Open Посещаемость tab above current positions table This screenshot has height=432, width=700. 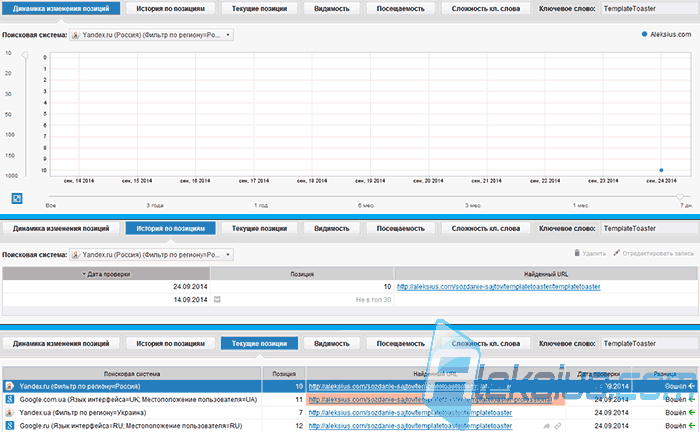400,344
